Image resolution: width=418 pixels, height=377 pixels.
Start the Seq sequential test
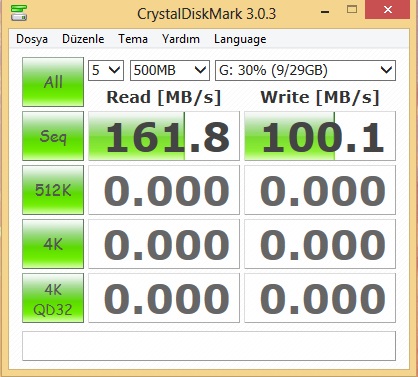click(53, 136)
